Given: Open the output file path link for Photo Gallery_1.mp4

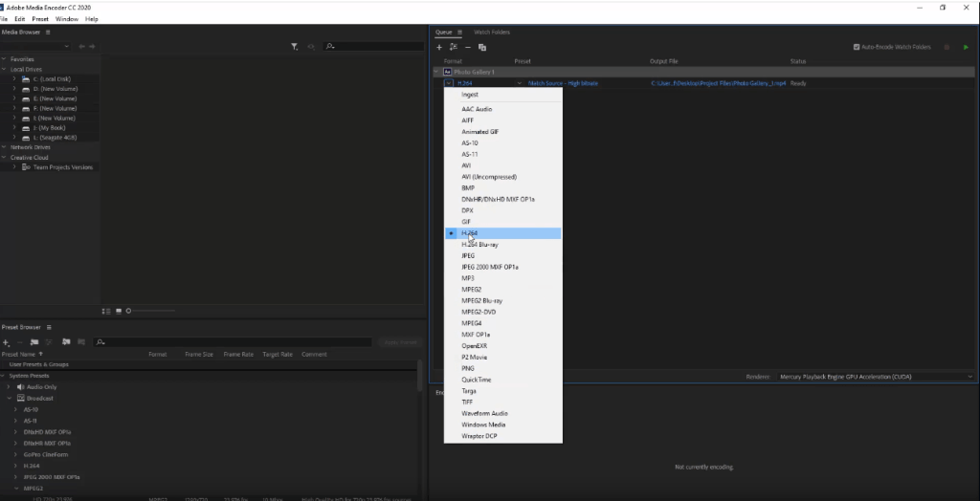Looking at the screenshot, I should pos(718,83).
